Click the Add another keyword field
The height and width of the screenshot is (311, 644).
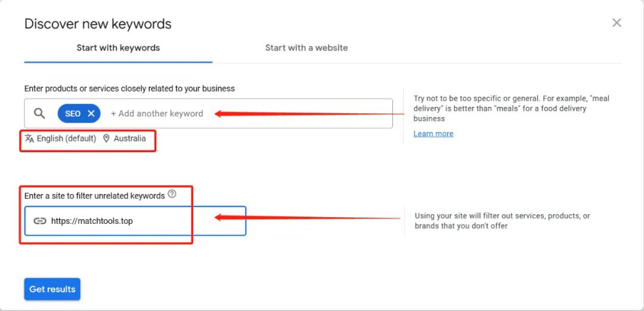point(157,113)
